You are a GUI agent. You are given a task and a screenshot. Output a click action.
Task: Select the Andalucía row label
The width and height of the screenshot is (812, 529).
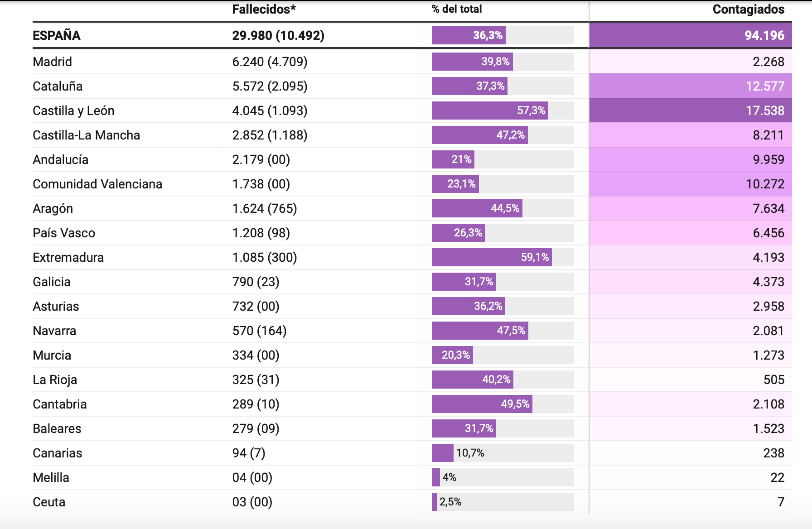click(60, 159)
